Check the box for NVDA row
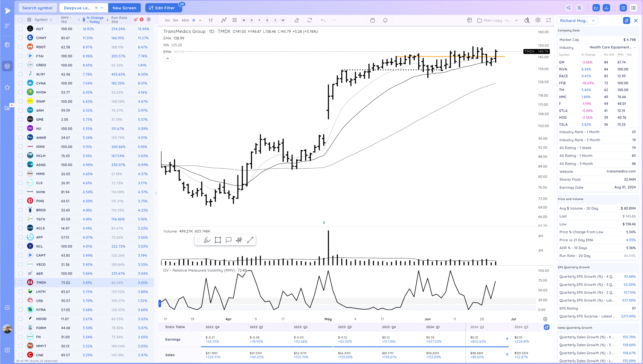The width and height of the screenshot is (643, 364). pos(21,92)
